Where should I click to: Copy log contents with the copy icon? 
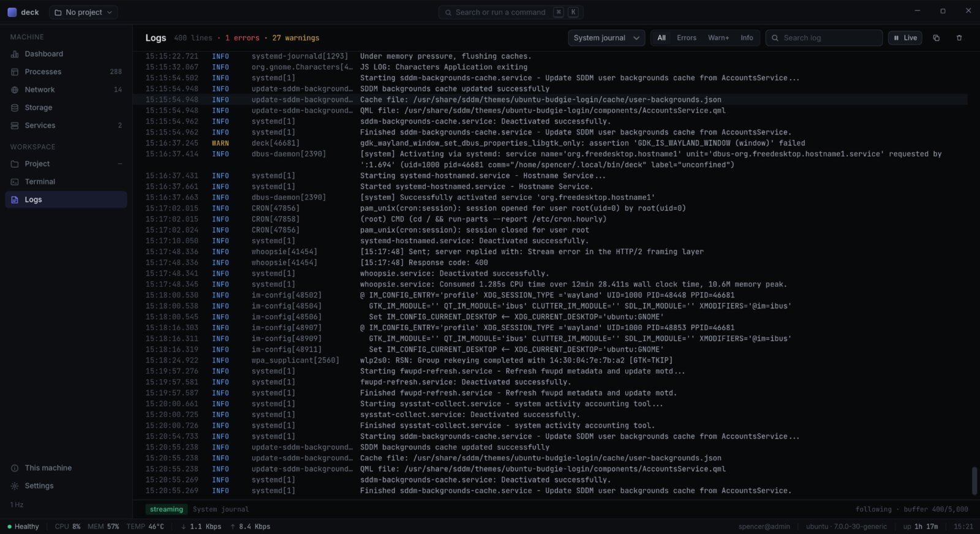[x=936, y=38]
